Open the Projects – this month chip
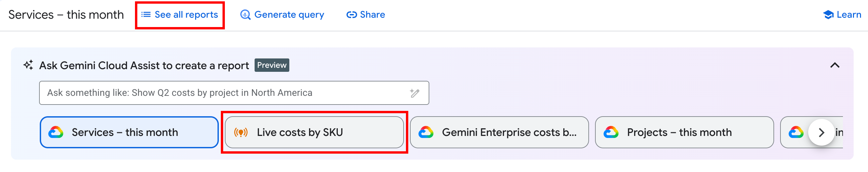This screenshot has height=172, width=868. point(684,132)
